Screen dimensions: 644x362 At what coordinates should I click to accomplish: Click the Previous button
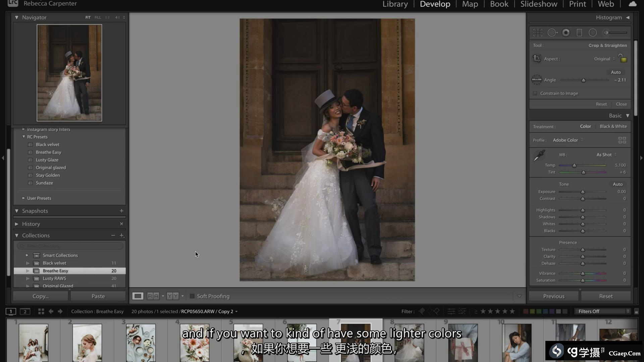click(x=553, y=296)
